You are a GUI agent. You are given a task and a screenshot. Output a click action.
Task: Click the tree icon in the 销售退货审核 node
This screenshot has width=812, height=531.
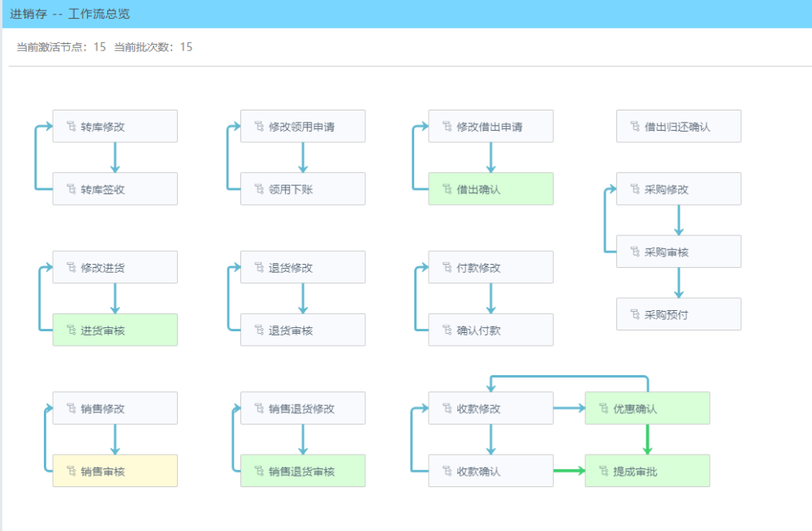pyautogui.click(x=260, y=470)
